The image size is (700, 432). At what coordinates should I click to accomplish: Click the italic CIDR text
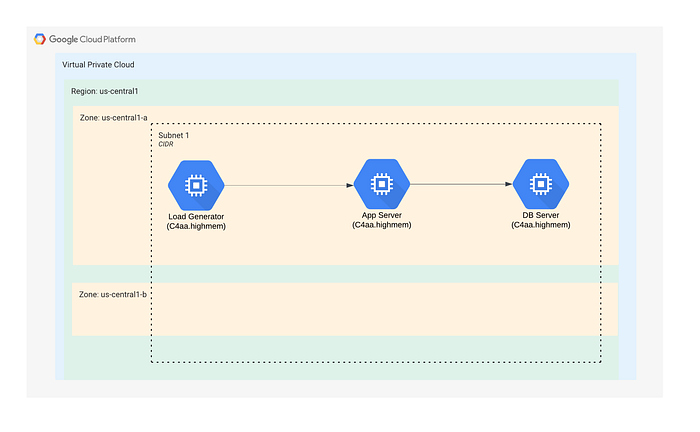pos(166,144)
